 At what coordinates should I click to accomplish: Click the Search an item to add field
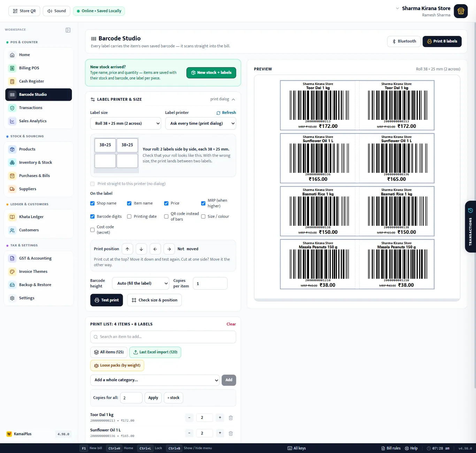[x=163, y=337]
